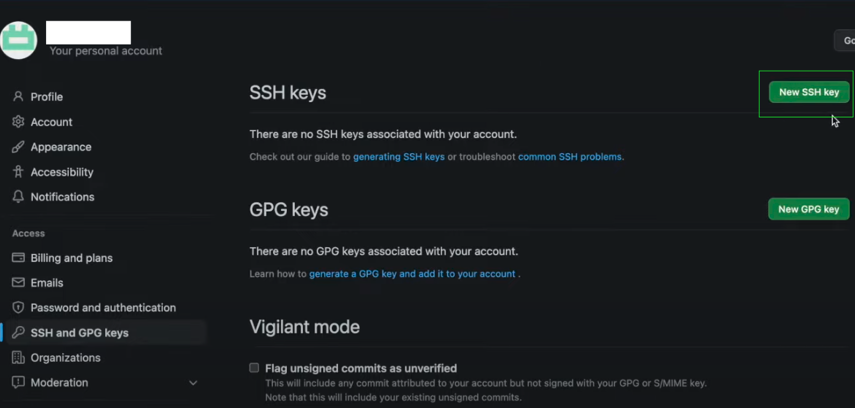Click the Notifications bell icon
This screenshot has height=408, width=855.
click(18, 197)
